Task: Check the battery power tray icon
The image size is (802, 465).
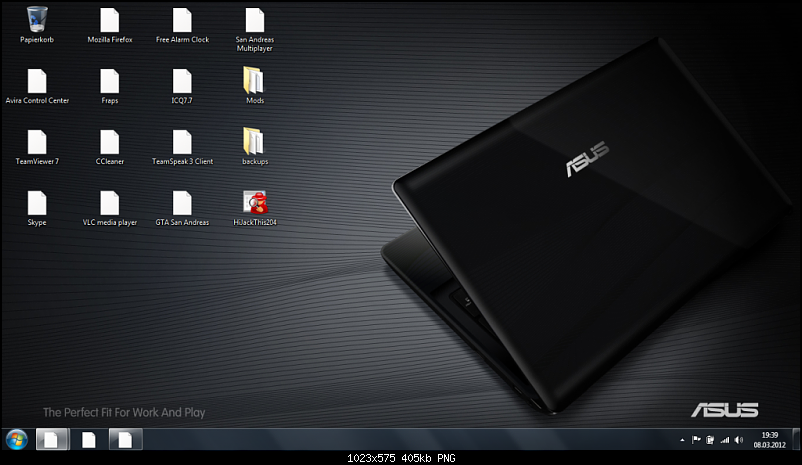Action: coord(710,440)
